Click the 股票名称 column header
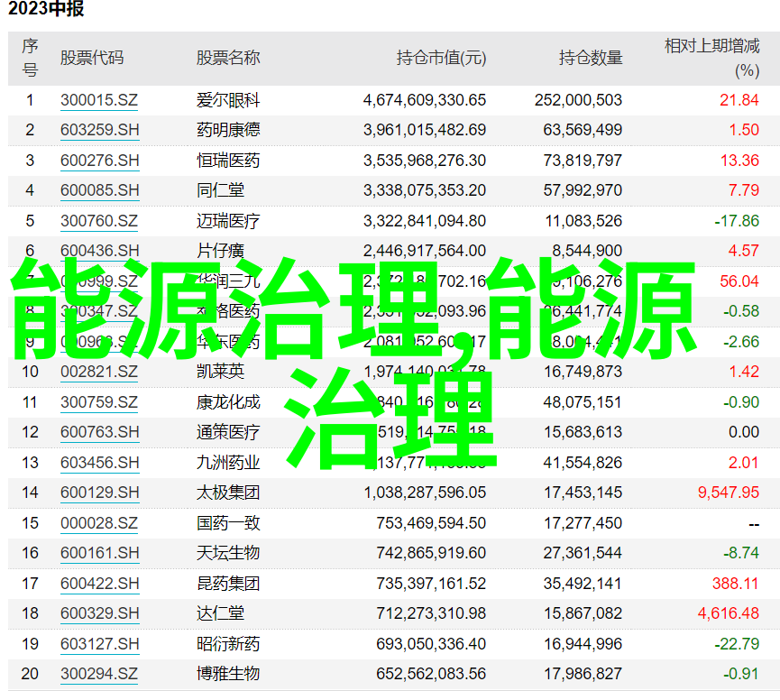Image resolution: width=780 pixels, height=700 pixels. [x=228, y=59]
